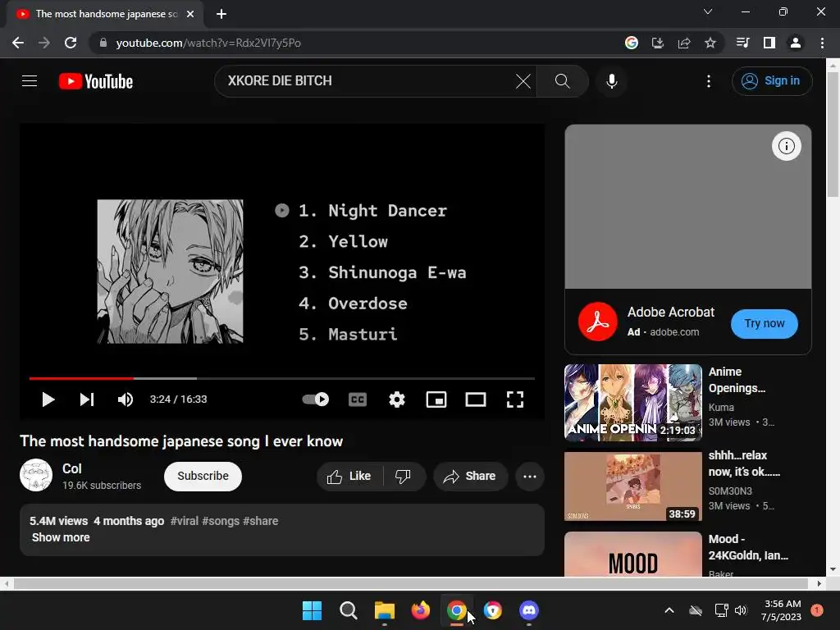The height and width of the screenshot is (630, 840).
Task: Open File Explorer from taskbar
Action: (384, 610)
